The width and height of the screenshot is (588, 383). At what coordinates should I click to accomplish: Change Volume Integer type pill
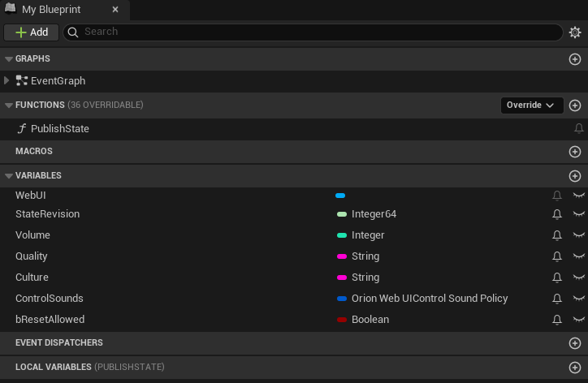pos(342,235)
